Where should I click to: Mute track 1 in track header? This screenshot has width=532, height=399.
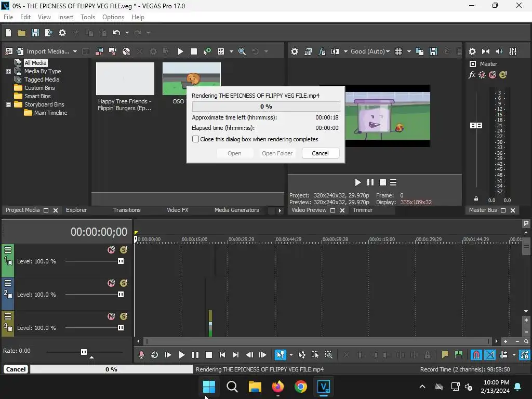click(x=111, y=250)
